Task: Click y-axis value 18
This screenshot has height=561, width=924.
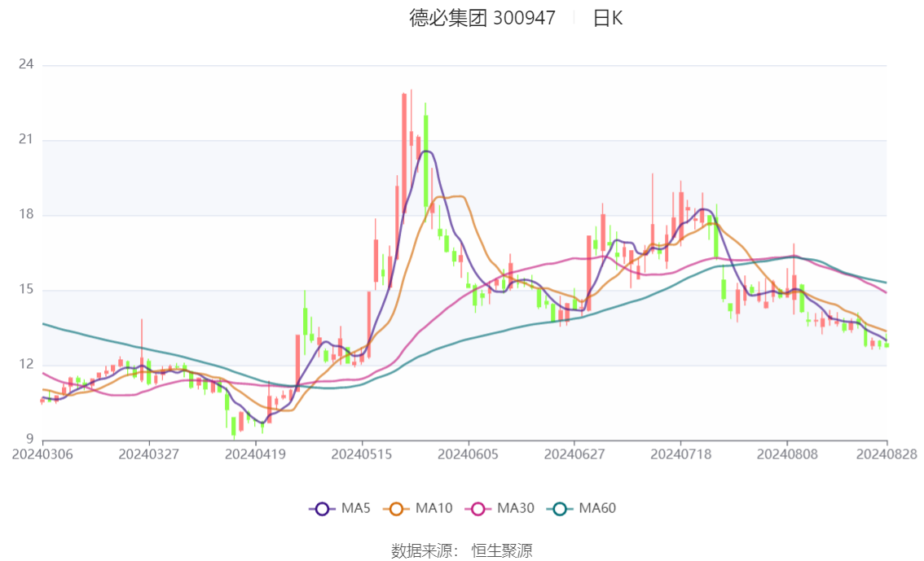Action: coord(26,214)
